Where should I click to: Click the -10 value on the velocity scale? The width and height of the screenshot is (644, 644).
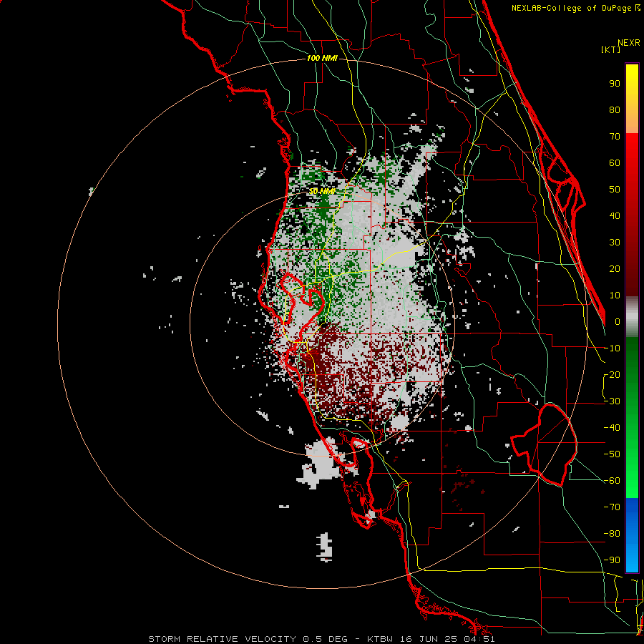(612, 348)
